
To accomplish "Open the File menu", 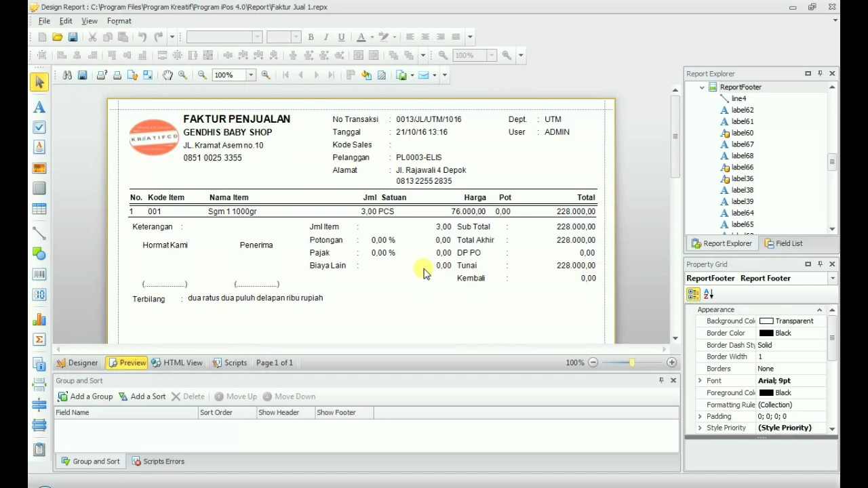I will pyautogui.click(x=44, y=21).
